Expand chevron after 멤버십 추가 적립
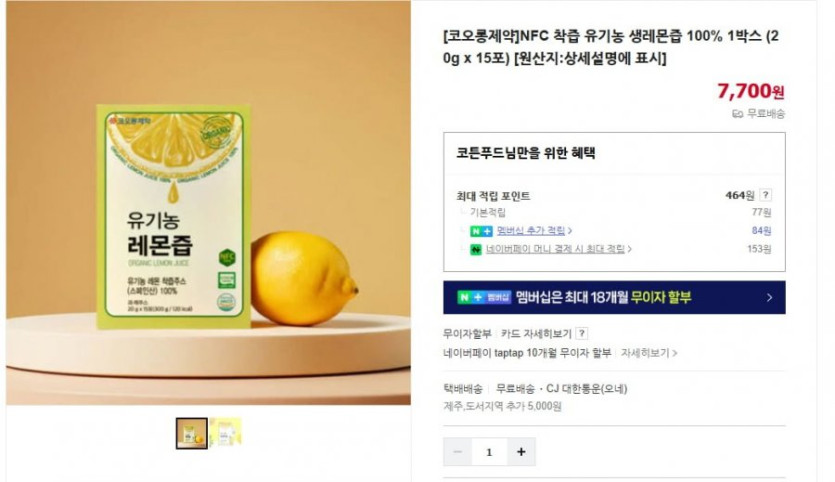 (x=570, y=231)
